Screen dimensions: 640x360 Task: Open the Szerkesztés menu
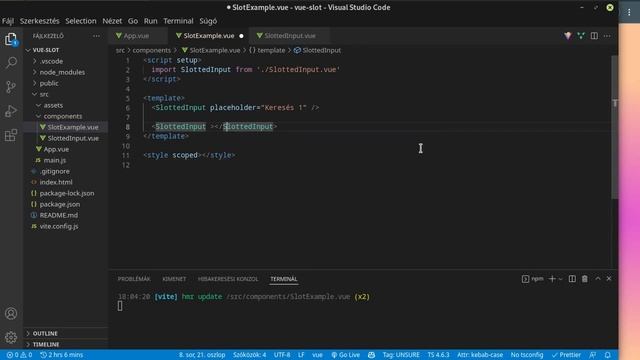pos(40,21)
